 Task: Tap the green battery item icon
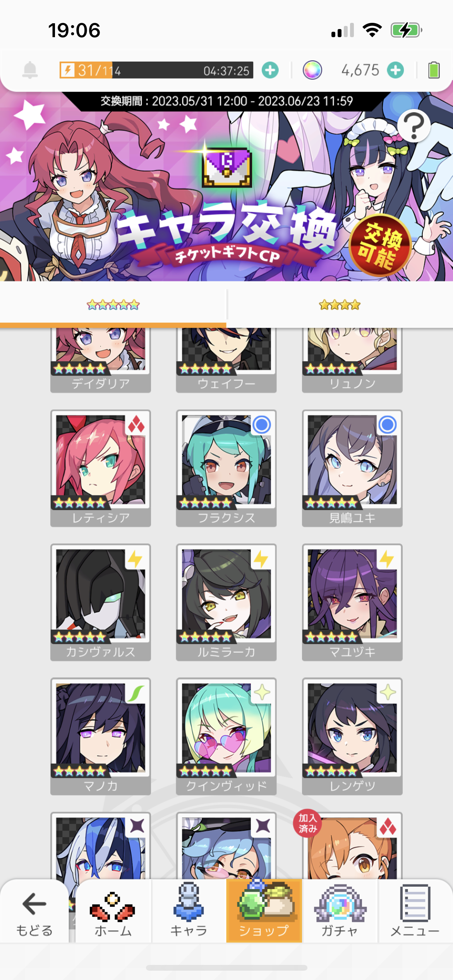pos(434,70)
